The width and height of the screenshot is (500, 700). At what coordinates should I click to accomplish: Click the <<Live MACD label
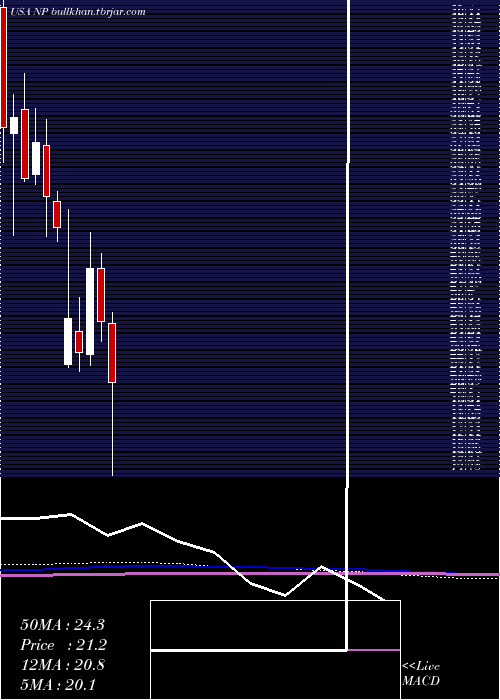[x=421, y=674]
